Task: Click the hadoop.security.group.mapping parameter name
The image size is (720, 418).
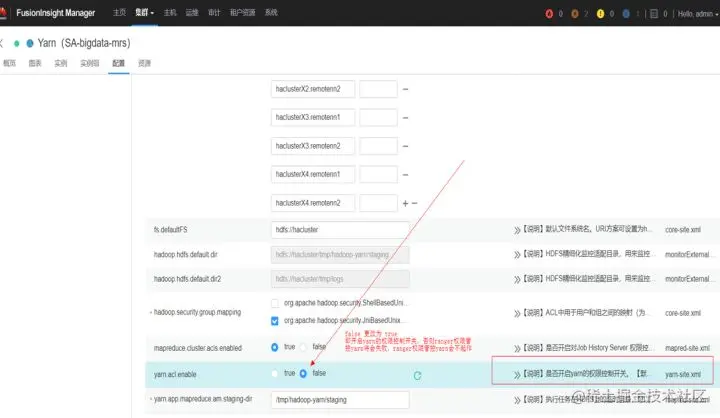Action: 197,312
